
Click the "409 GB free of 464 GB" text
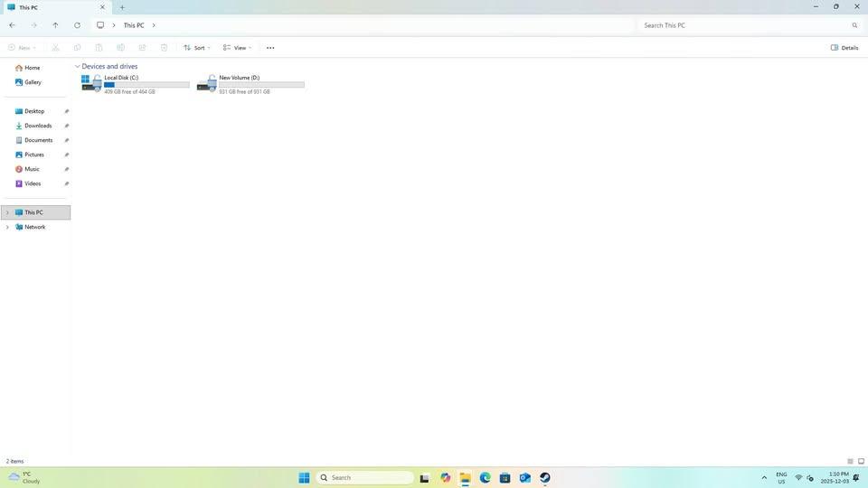[x=129, y=92]
